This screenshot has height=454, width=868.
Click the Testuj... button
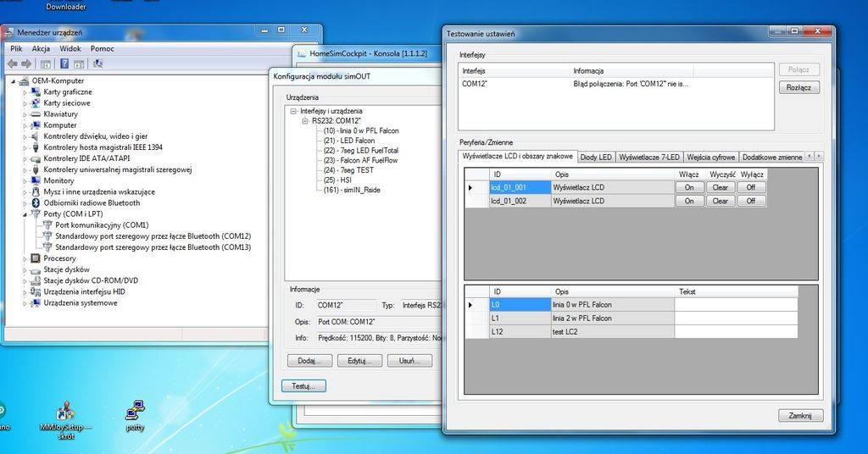pos(303,385)
